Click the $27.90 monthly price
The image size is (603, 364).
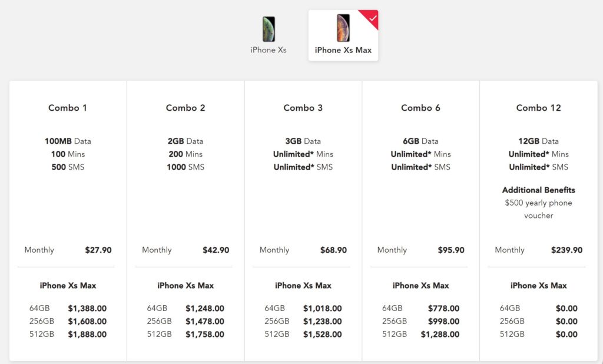pos(98,250)
